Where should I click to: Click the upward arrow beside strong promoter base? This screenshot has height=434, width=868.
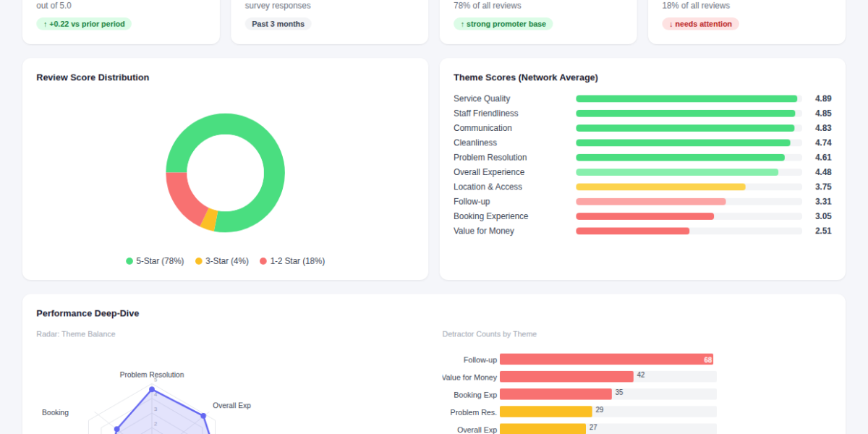coord(462,24)
